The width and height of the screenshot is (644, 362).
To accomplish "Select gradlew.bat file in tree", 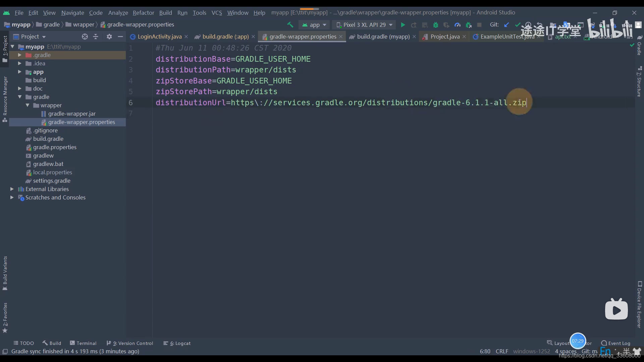I will pos(48,164).
